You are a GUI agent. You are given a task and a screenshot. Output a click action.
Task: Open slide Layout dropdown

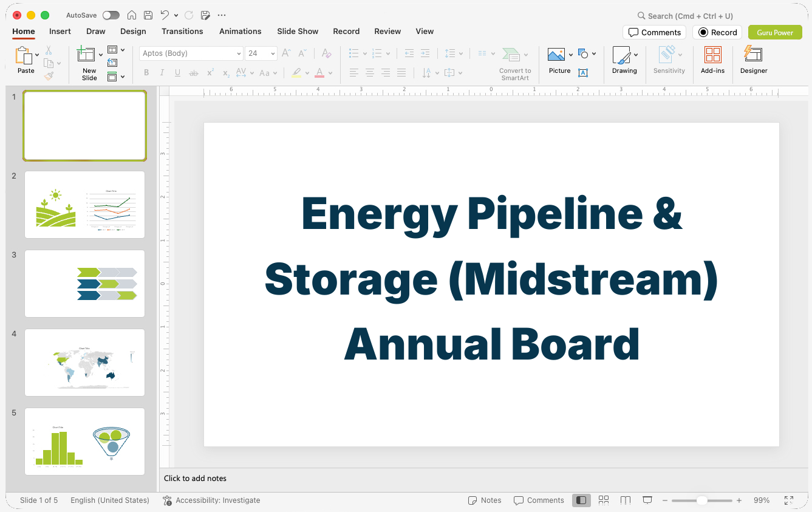coord(116,50)
